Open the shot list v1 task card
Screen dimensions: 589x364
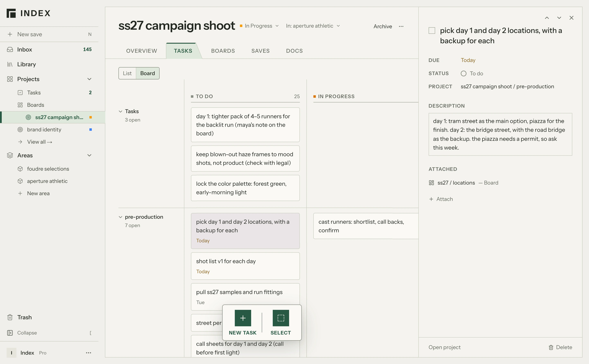(245, 266)
